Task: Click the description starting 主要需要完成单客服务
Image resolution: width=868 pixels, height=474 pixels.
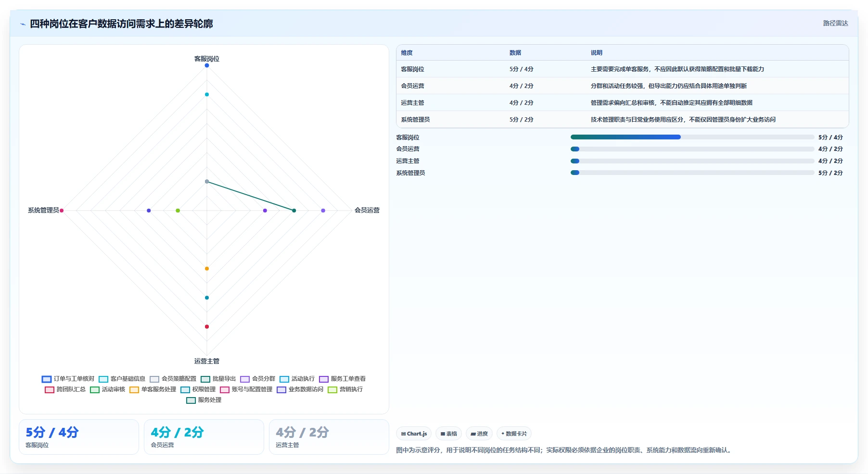Action: 677,69
